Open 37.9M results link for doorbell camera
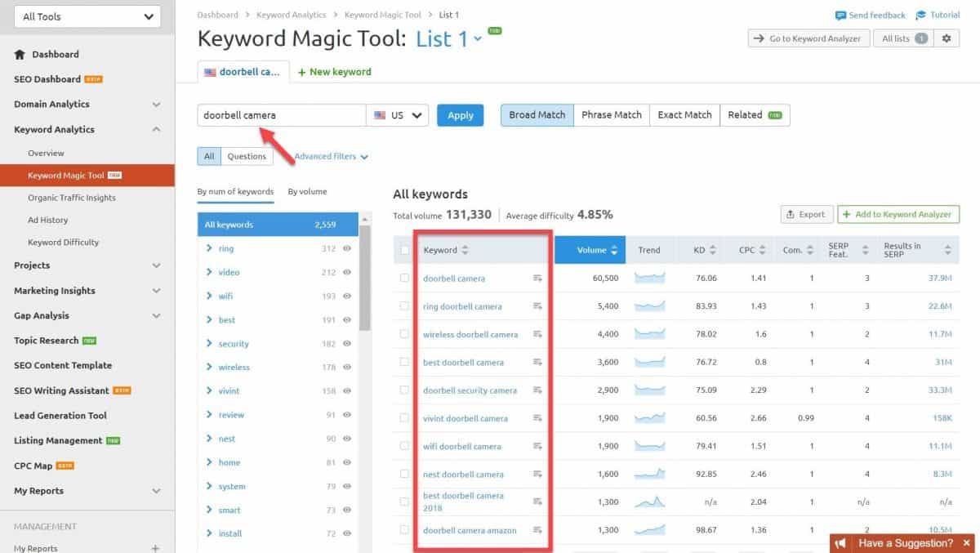The width and height of the screenshot is (980, 553). point(940,279)
